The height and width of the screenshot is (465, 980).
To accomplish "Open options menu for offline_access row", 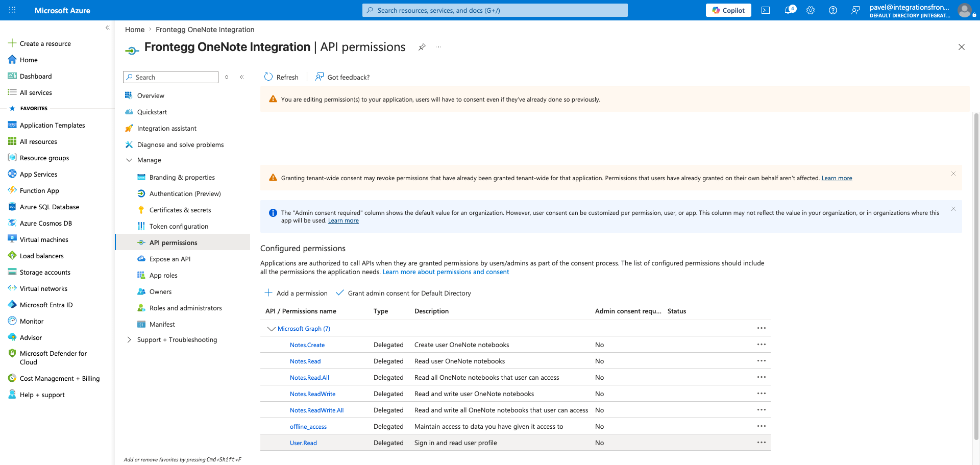I will 762,426.
